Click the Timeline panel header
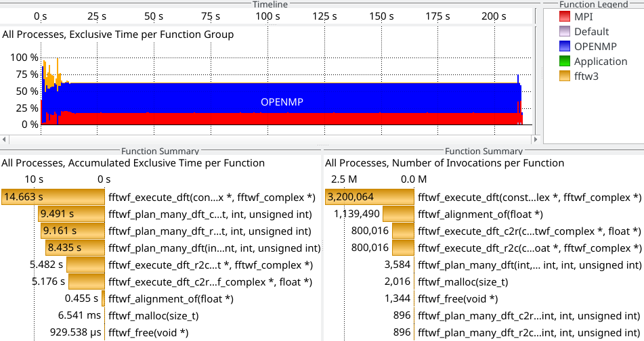This screenshot has width=644, height=341. (x=270, y=4)
